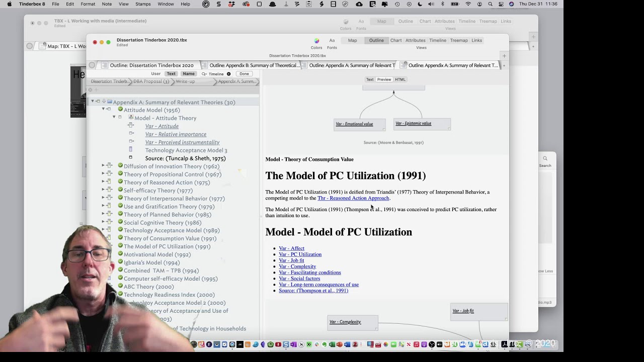Image resolution: width=644 pixels, height=362 pixels.
Task: Click Done in the search bar
Action: [244, 74]
